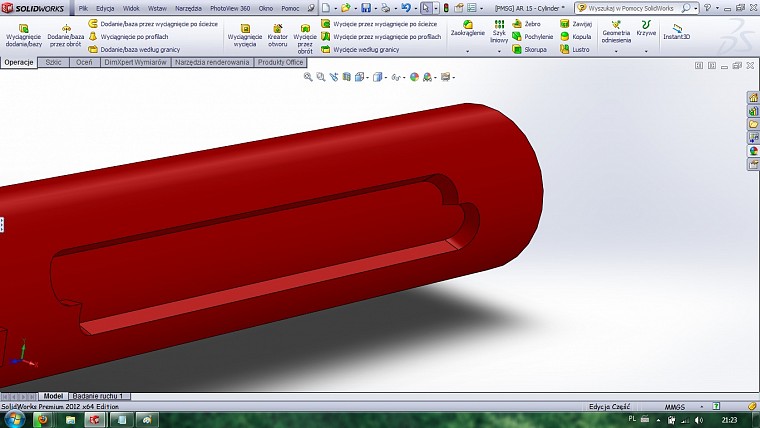Switch to the DimXpert Wymiarów tab
The width and height of the screenshot is (760, 428).
(135, 62)
